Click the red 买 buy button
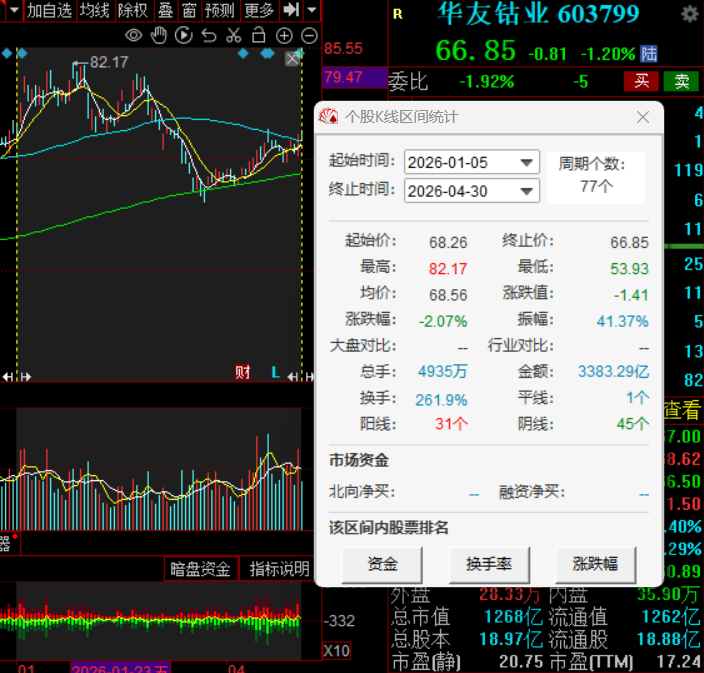Image resolution: width=704 pixels, height=673 pixels. (641, 82)
